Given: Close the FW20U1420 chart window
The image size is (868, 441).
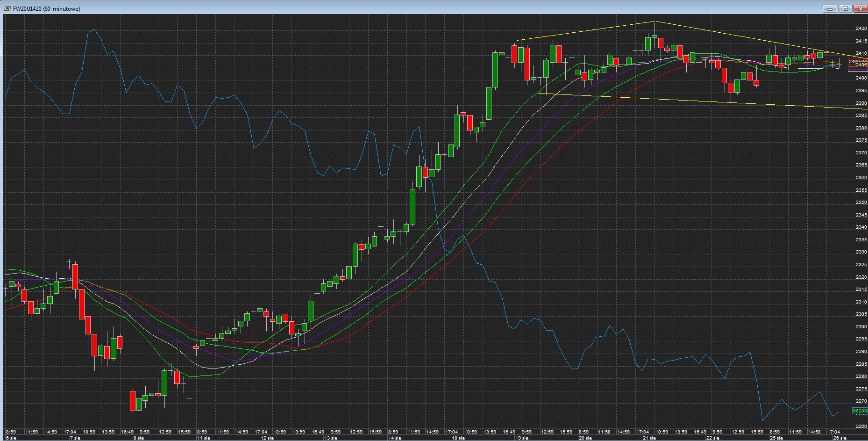Looking at the screenshot, I should coord(861,8).
